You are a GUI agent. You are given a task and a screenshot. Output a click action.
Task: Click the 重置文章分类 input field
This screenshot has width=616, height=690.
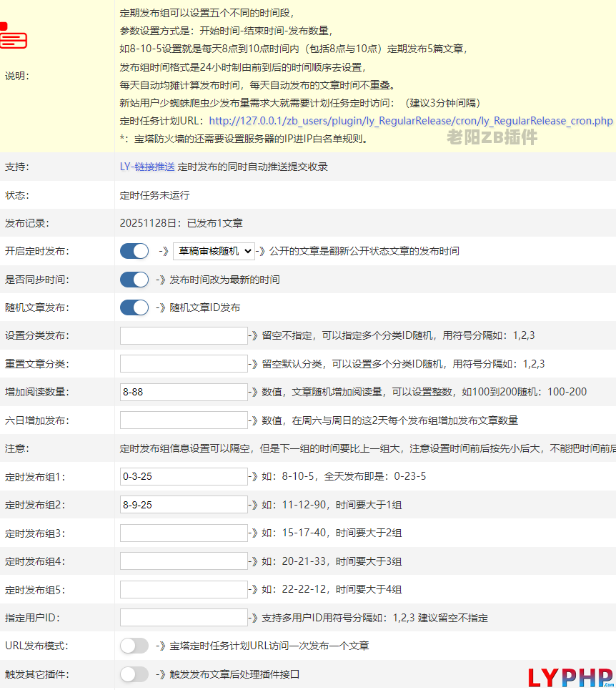[x=184, y=364]
